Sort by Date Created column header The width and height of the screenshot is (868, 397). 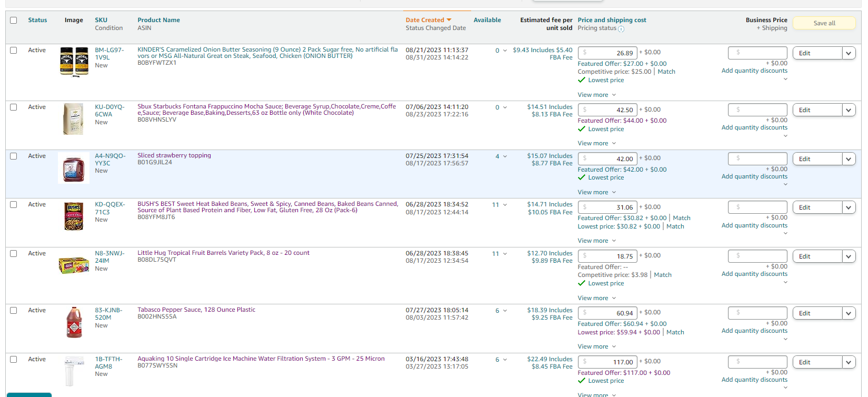click(x=425, y=20)
